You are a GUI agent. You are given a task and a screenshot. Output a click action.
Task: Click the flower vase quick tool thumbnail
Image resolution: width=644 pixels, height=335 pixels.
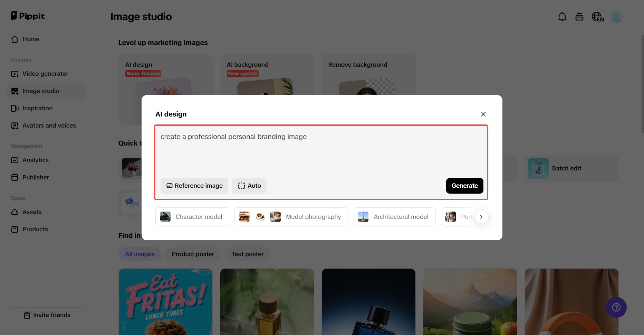click(x=132, y=168)
